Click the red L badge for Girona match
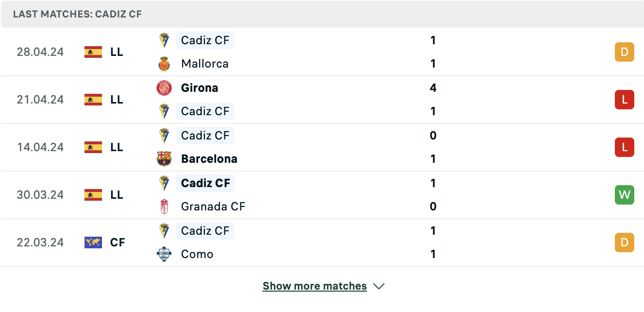The height and width of the screenshot is (312, 644). pos(625,100)
